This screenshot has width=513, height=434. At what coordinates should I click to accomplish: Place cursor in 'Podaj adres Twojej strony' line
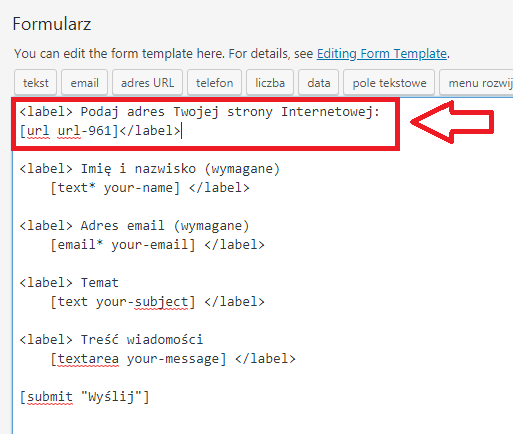[x=199, y=112]
